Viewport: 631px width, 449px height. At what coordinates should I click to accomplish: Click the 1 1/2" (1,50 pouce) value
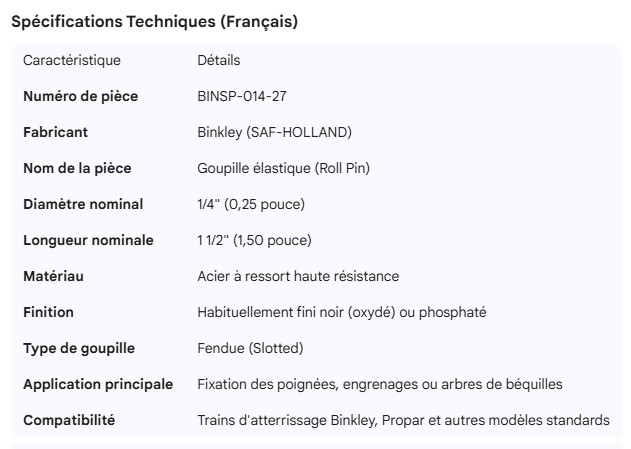(254, 240)
